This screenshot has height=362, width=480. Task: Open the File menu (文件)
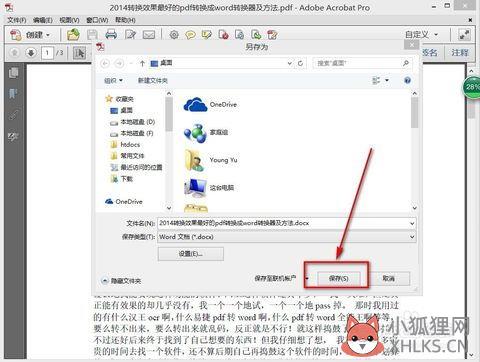click(17, 20)
